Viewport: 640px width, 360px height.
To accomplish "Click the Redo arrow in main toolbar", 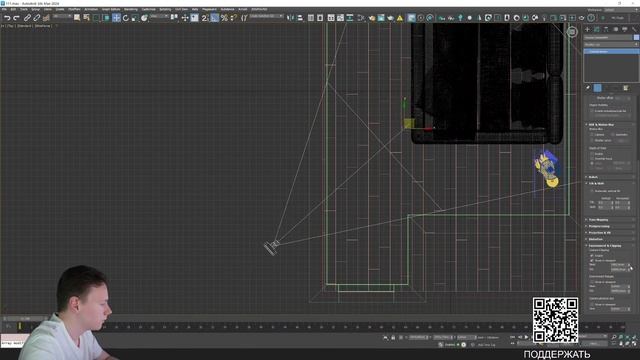I will (16, 18).
